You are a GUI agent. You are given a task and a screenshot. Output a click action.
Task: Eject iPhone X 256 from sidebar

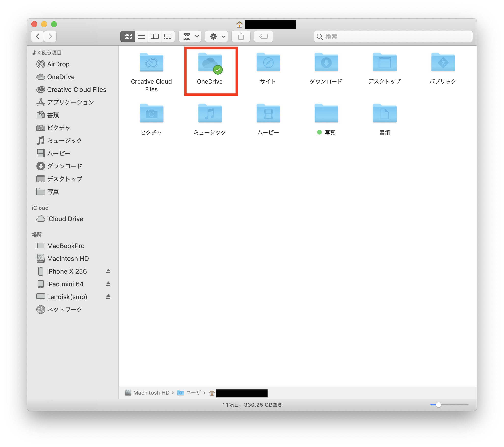pos(108,271)
